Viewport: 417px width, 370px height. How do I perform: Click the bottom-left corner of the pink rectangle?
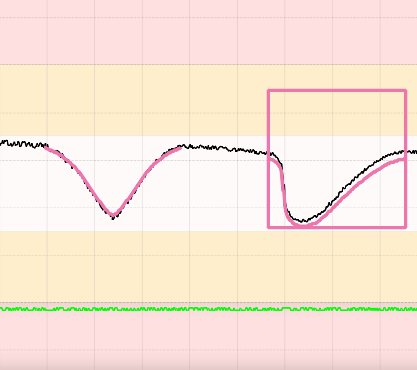click(269, 227)
